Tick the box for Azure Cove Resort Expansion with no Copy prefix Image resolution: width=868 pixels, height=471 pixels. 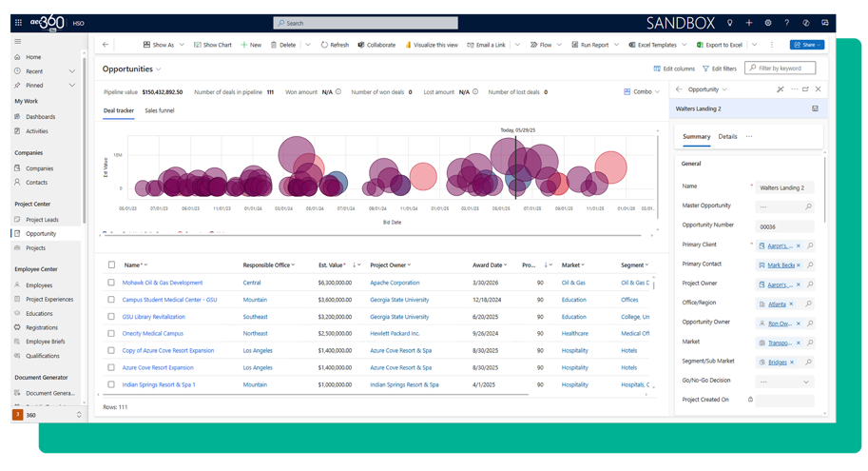[x=111, y=367]
